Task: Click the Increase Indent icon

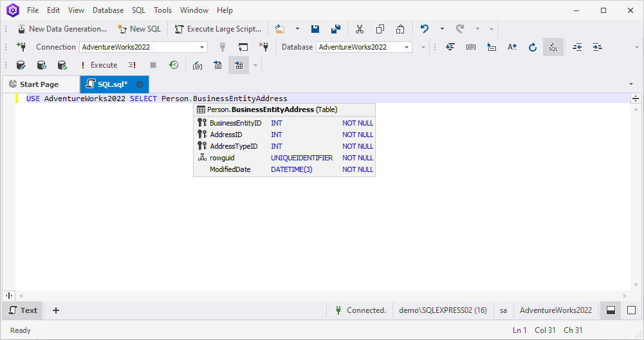Action: pos(598,47)
